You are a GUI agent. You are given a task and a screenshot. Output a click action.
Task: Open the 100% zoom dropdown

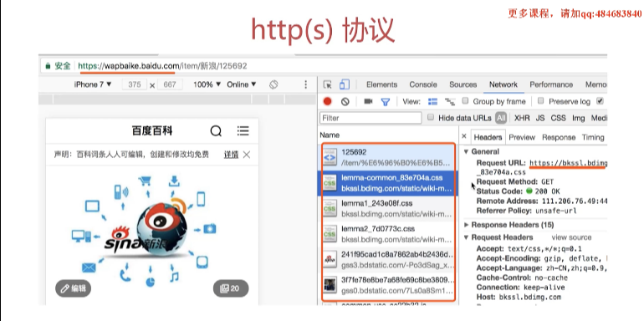[x=207, y=84]
